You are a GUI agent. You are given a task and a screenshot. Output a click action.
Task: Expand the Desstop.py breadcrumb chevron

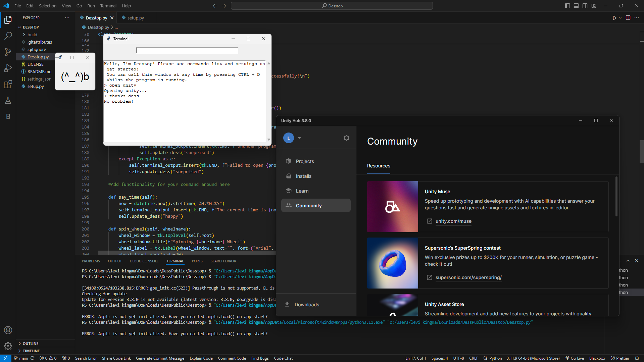click(112, 27)
